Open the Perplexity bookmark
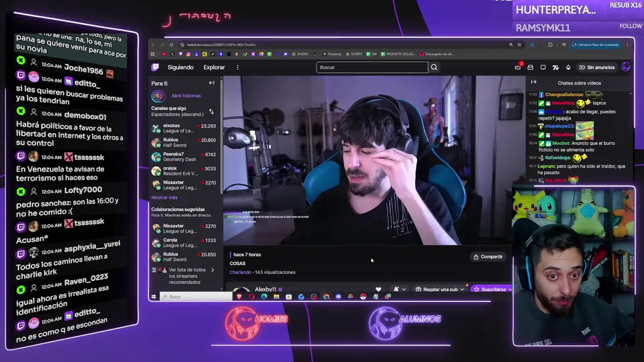The height and width of the screenshot is (362, 644). point(333,54)
